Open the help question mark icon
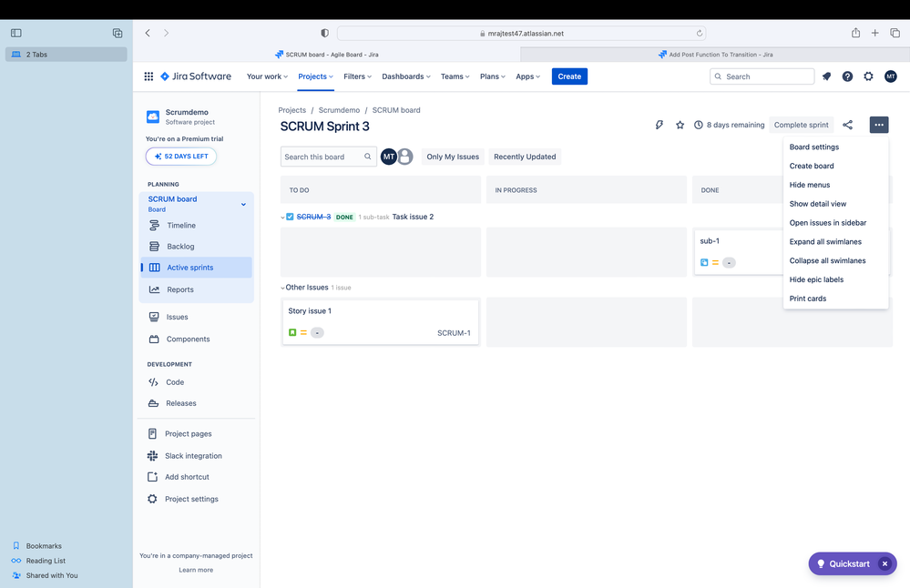 click(847, 76)
